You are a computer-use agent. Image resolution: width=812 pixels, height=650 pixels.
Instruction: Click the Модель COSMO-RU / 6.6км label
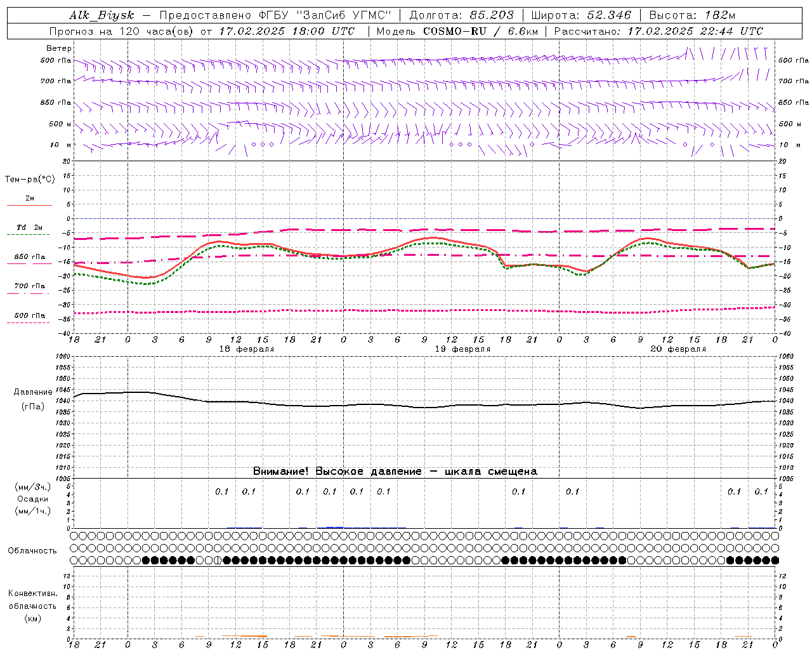457,31
